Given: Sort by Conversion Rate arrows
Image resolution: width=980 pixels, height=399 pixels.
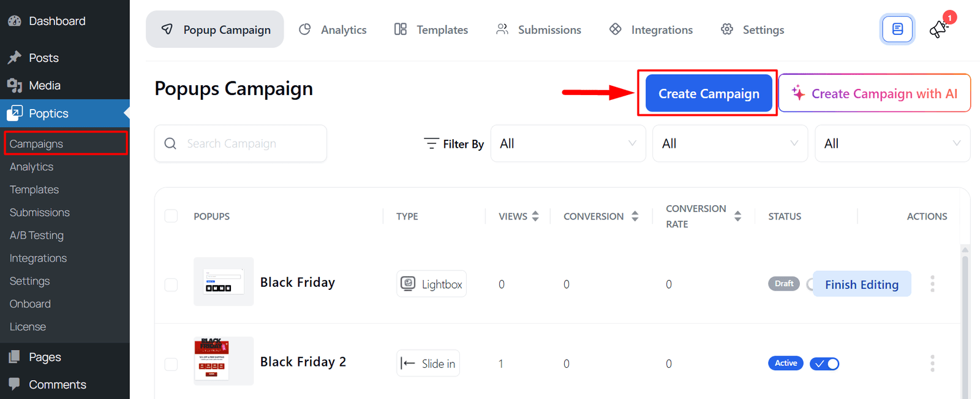Looking at the screenshot, I should [x=737, y=216].
